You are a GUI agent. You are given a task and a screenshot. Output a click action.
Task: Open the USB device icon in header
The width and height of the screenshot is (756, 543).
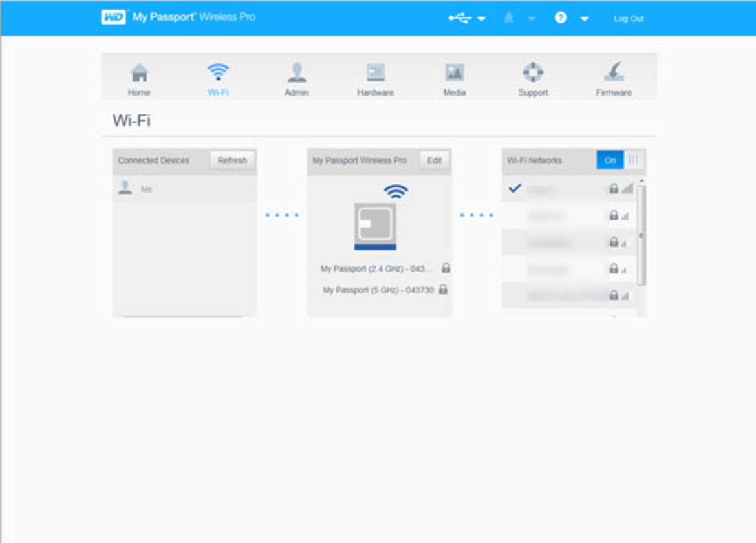(459, 18)
